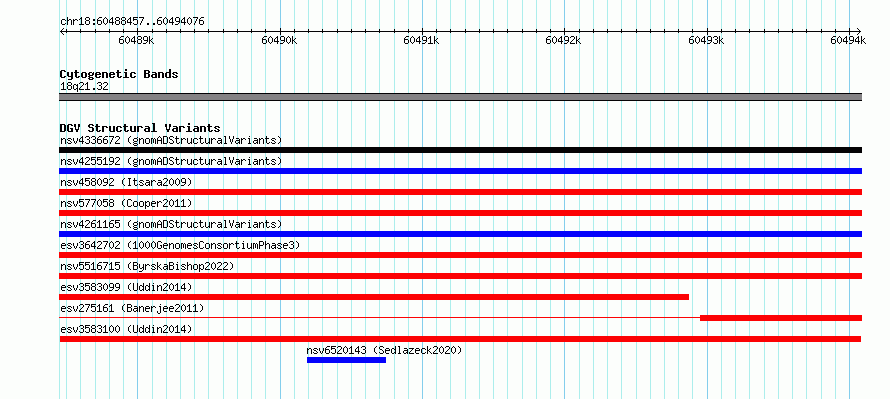Select the esv3583100 Uddin2014 red bar

(460, 339)
